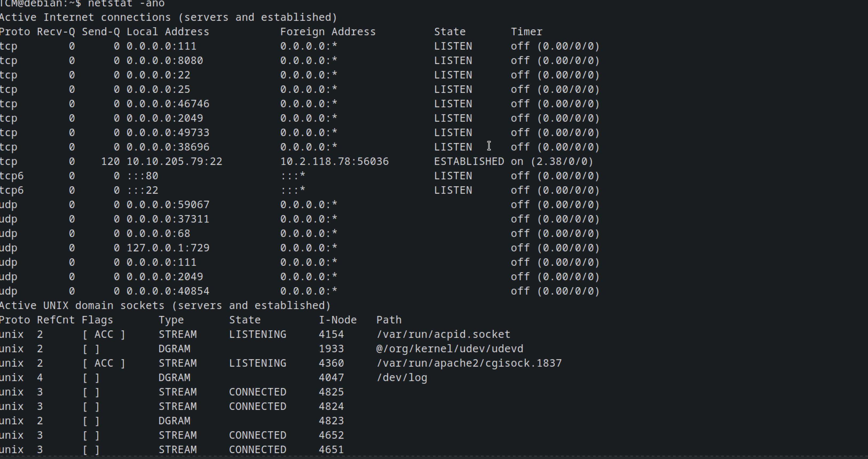Click I-Node value 1933
This screenshot has height=459, width=868.
point(331,349)
